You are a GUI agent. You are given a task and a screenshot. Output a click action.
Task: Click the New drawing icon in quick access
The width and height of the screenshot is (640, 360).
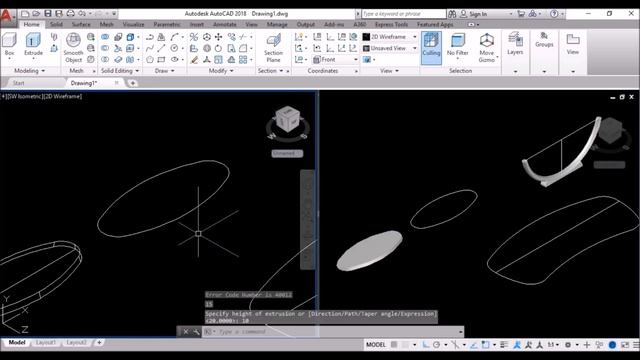tap(25, 13)
